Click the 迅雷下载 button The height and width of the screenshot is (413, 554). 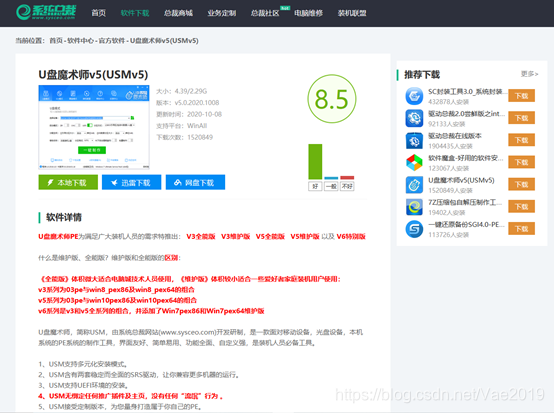pos(131,182)
